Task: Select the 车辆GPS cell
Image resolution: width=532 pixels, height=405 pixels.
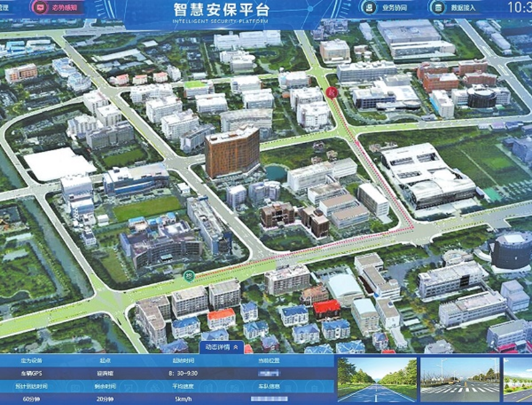Action: point(31,373)
